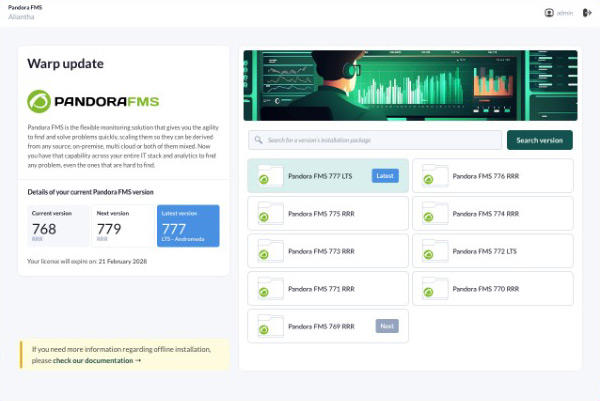Screen dimensions: 600x401
Task: Click the Next badge on version 769
Action: [387, 326]
